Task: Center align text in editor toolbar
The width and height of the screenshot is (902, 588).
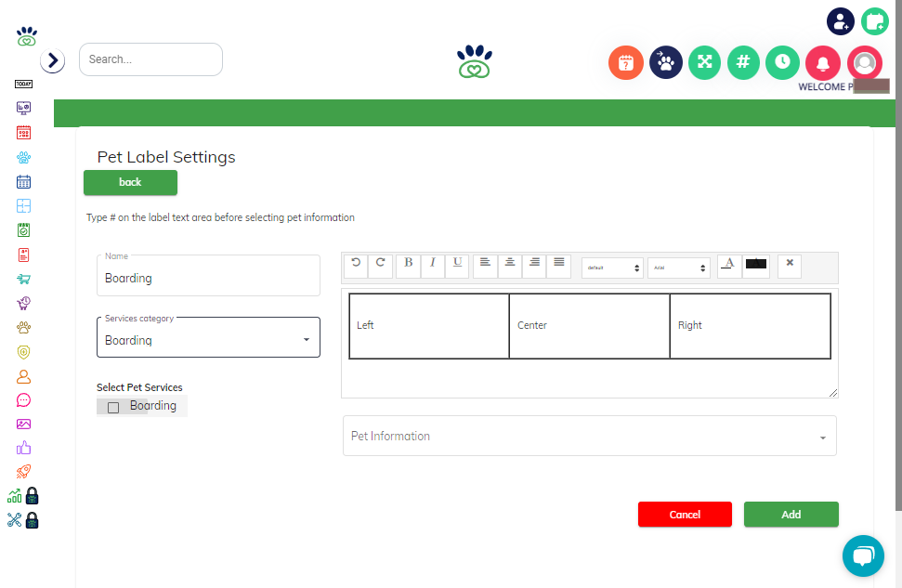Action: (510, 265)
